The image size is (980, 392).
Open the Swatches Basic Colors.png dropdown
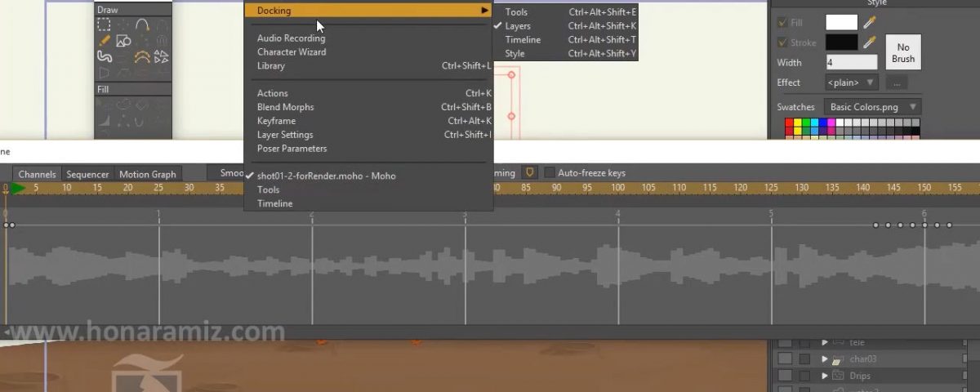872,107
